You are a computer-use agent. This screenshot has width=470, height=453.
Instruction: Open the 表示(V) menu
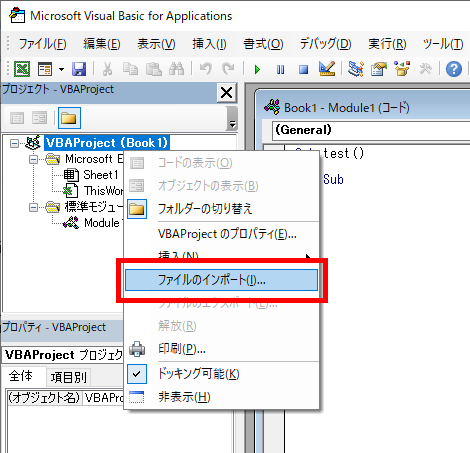pos(156,44)
